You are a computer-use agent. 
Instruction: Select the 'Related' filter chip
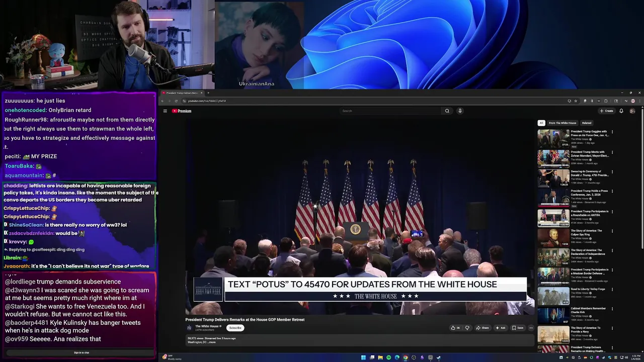coord(587,123)
